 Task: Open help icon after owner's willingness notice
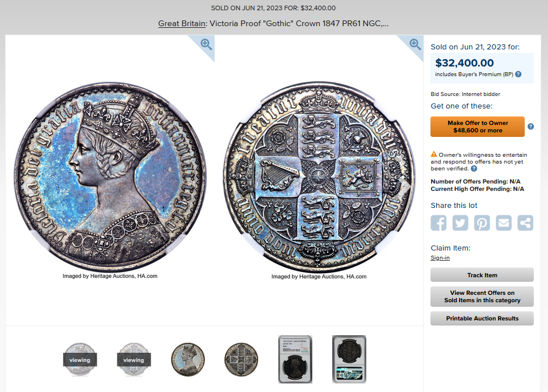pos(474,169)
